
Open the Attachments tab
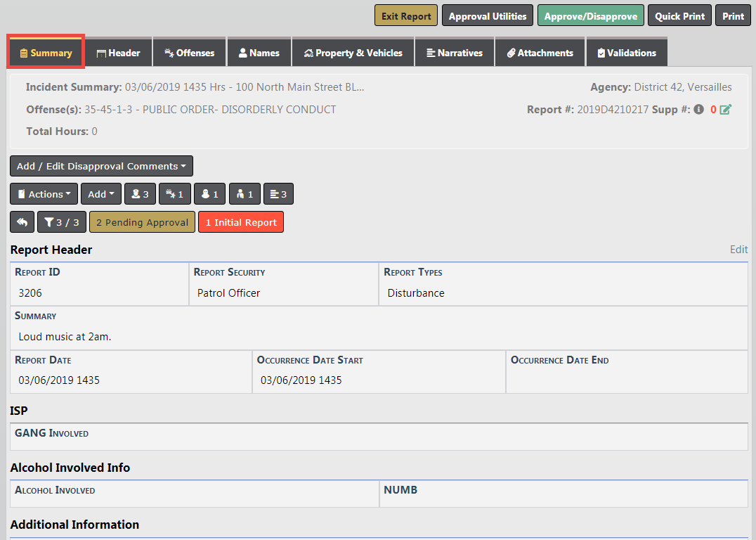(x=540, y=53)
